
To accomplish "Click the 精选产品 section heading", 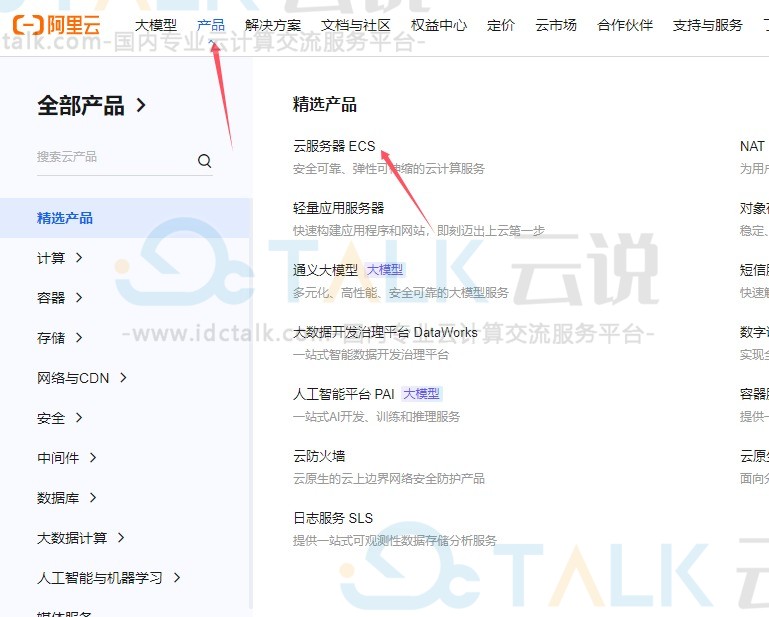I will coord(325,104).
